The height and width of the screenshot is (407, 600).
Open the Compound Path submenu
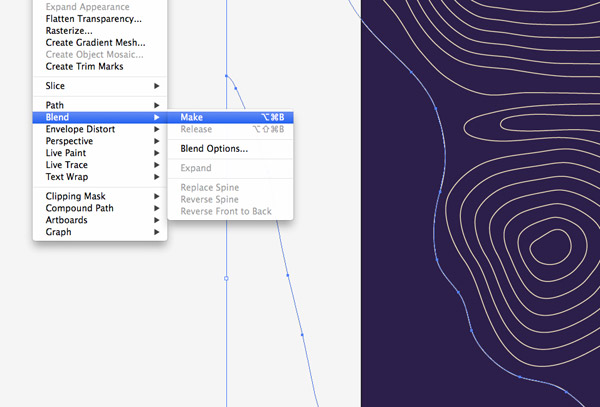[80, 208]
